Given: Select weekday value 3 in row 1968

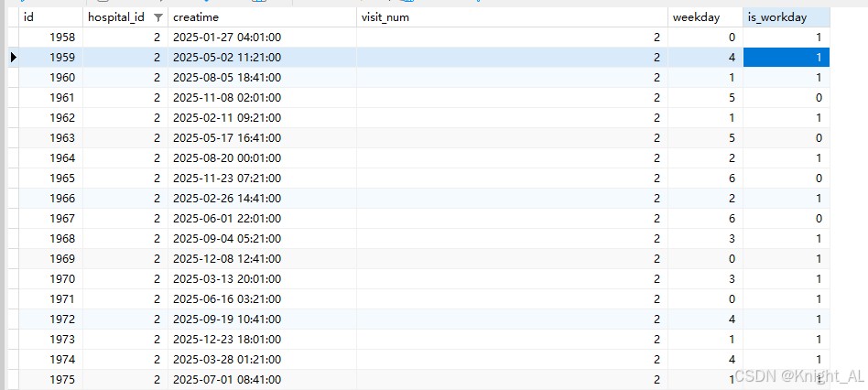Looking at the screenshot, I should coord(705,238).
